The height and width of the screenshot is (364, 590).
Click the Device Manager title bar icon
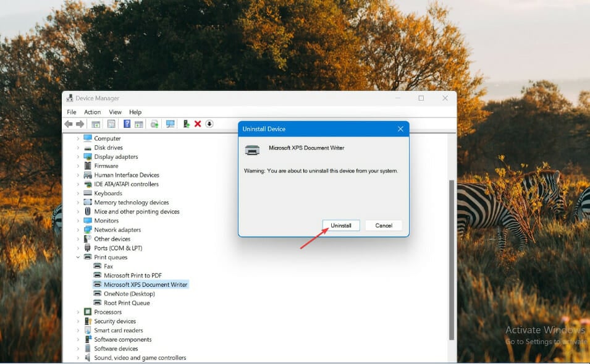70,98
